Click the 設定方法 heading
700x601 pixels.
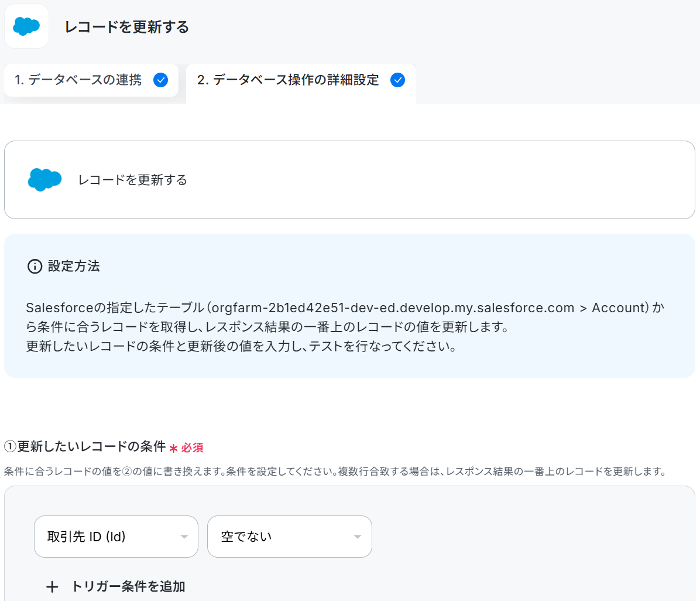point(74,266)
